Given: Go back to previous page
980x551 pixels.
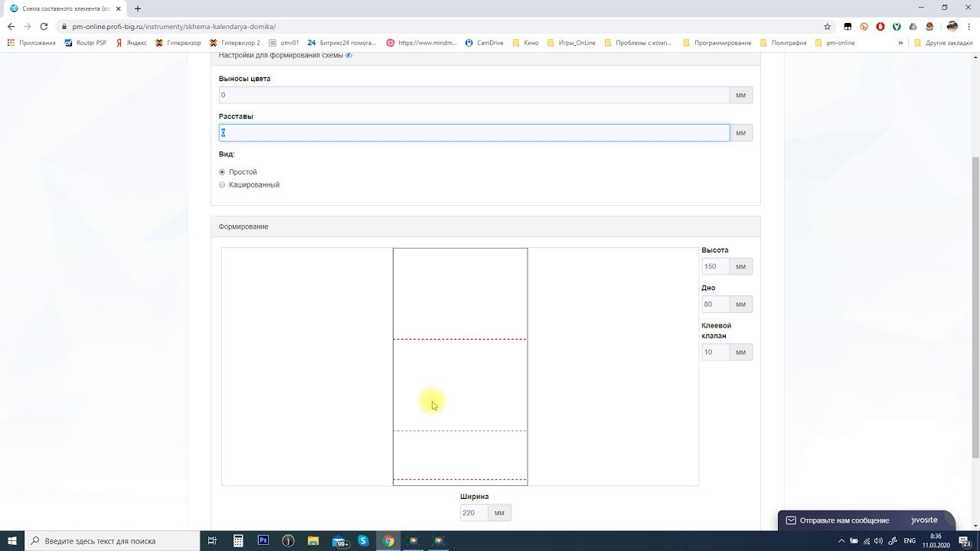Looking at the screenshot, I should pyautogui.click(x=11, y=26).
